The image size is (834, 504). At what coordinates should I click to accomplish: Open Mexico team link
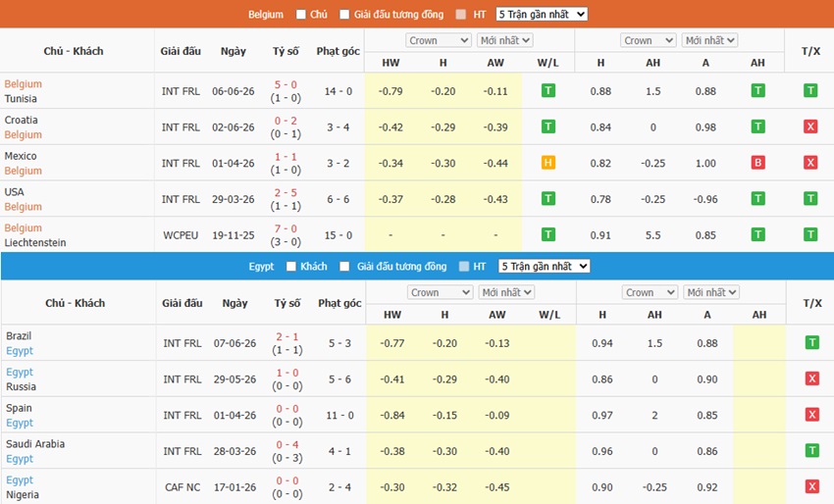pos(21,156)
